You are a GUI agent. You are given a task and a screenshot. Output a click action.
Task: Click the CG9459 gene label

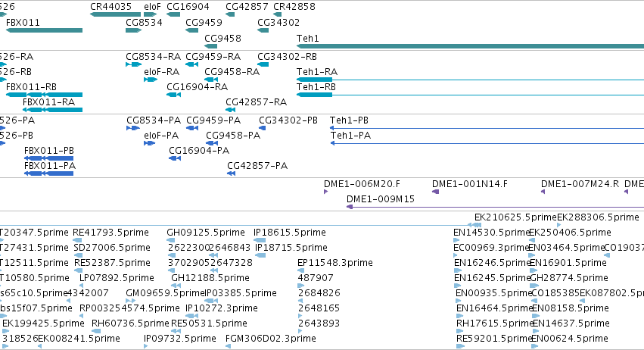(204, 22)
